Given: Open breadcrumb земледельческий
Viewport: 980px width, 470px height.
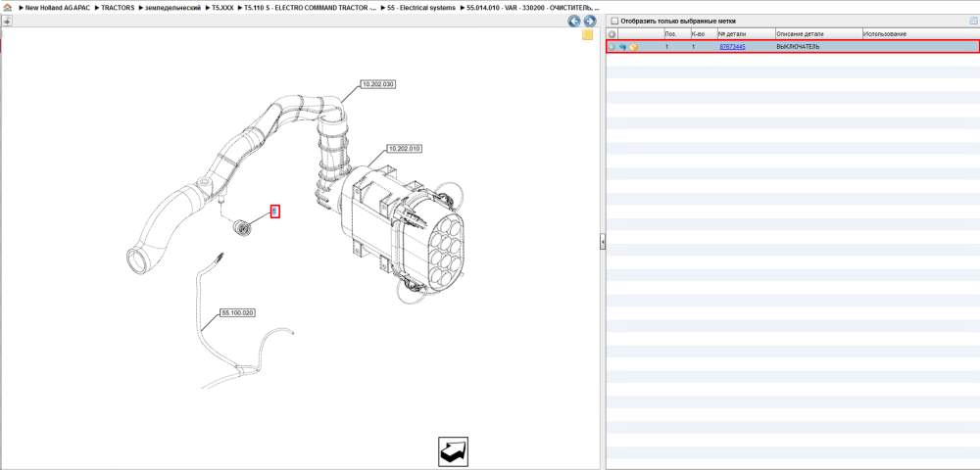Looking at the screenshot, I should coord(173,8).
